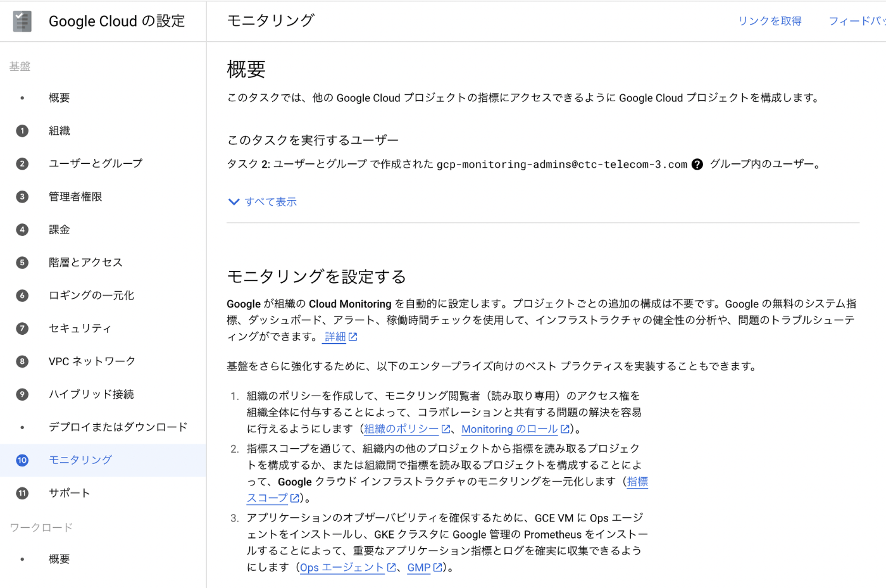Click step 9 badge beside ハイブリッド接続

tap(22, 394)
